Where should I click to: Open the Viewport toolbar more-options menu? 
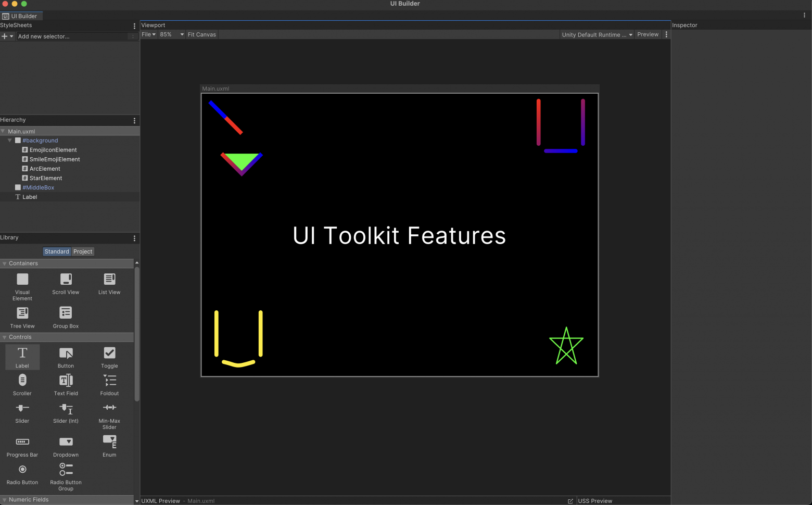click(666, 35)
